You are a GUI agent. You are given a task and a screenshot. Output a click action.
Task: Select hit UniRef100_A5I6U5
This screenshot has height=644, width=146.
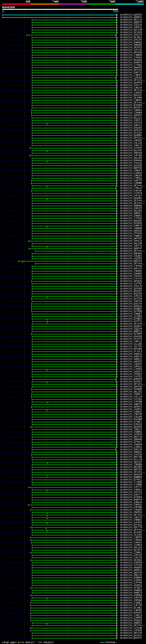click(x=131, y=52)
